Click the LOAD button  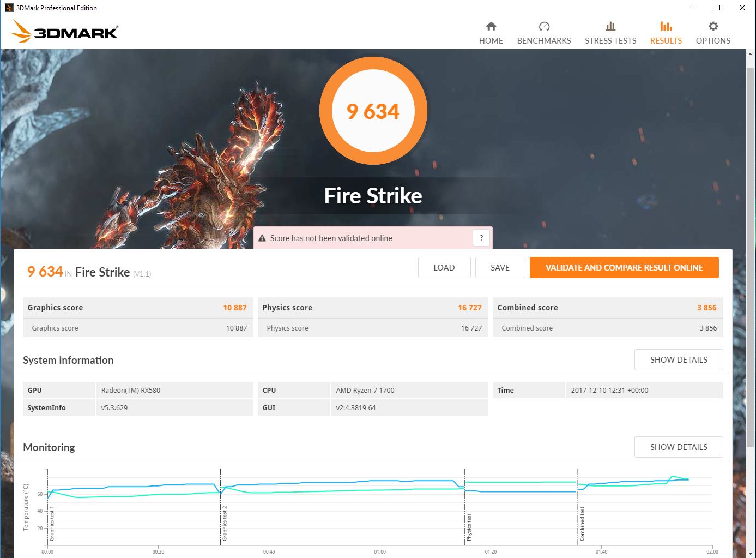point(444,268)
